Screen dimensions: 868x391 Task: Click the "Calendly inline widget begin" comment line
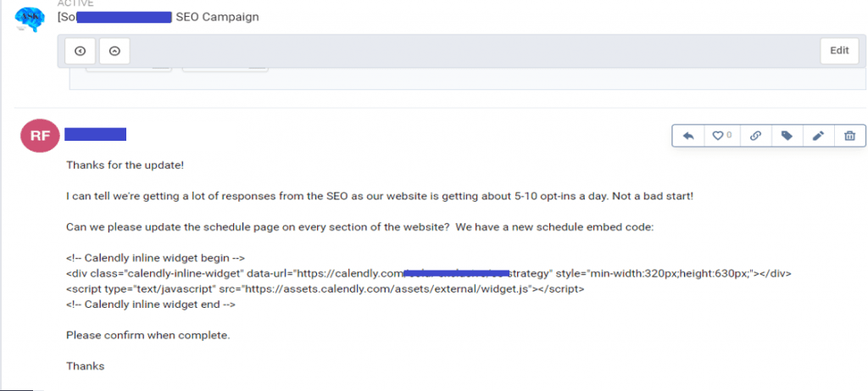156,258
